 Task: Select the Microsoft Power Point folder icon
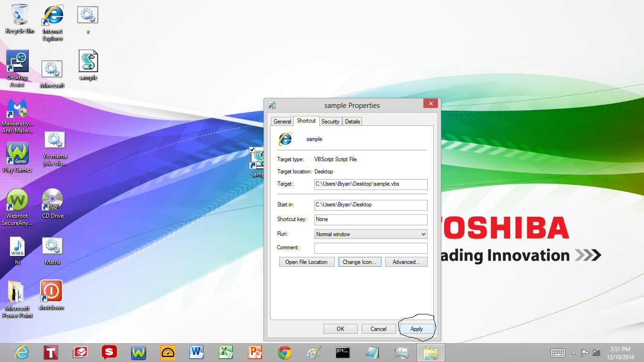pyautogui.click(x=17, y=300)
